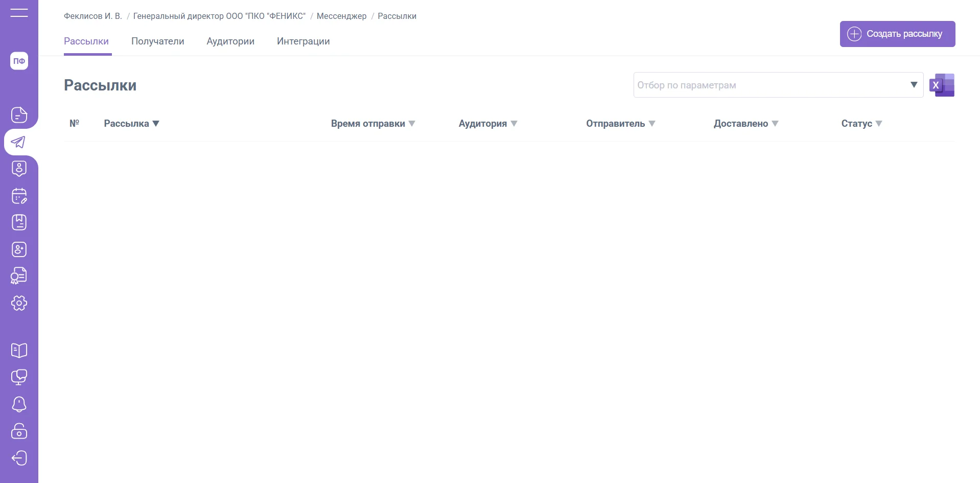The height and width of the screenshot is (483, 980).
Task: Click the padlock icon in sidebar
Action: [x=19, y=431]
